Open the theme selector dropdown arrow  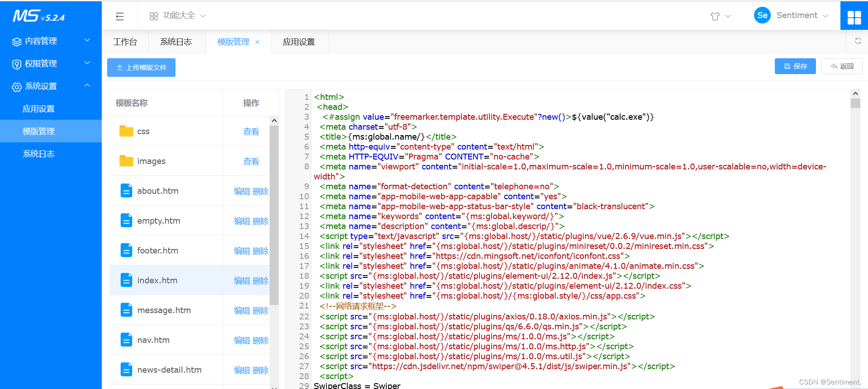pos(728,16)
